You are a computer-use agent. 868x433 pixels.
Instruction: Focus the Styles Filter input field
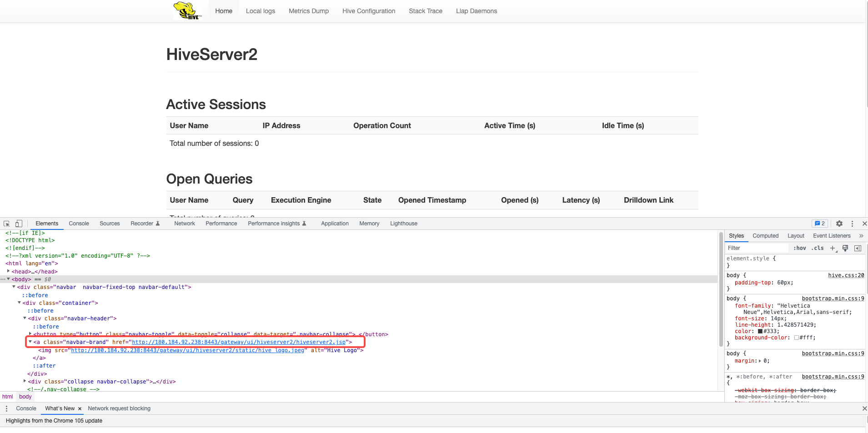click(757, 248)
